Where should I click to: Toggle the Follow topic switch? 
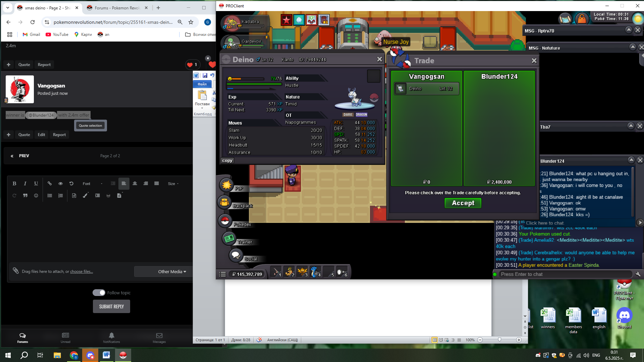tap(99, 293)
